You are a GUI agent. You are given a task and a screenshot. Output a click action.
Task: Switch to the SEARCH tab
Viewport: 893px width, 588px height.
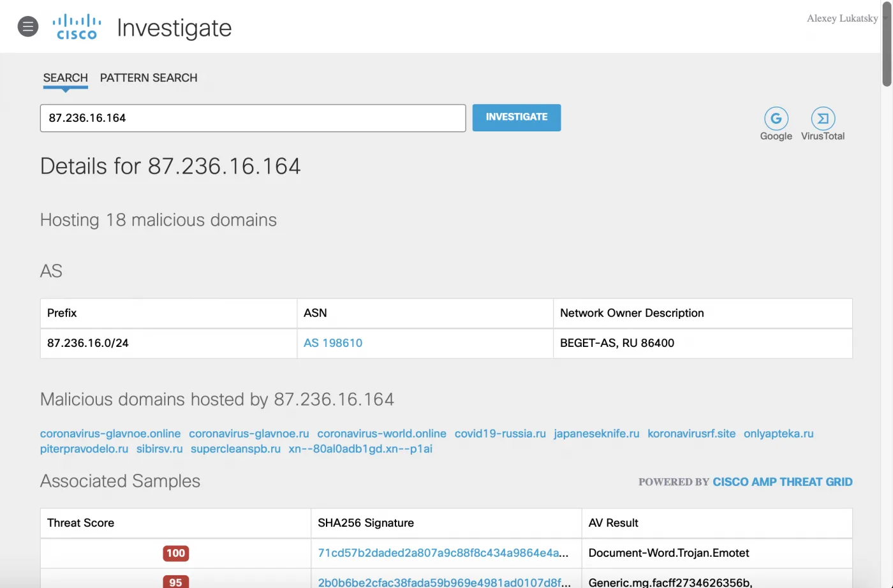coord(66,78)
